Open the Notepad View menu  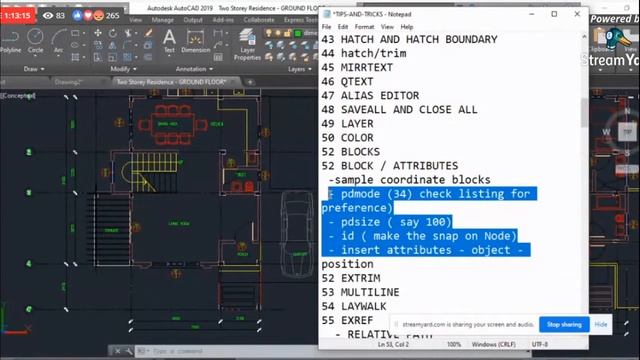pyautogui.click(x=387, y=27)
